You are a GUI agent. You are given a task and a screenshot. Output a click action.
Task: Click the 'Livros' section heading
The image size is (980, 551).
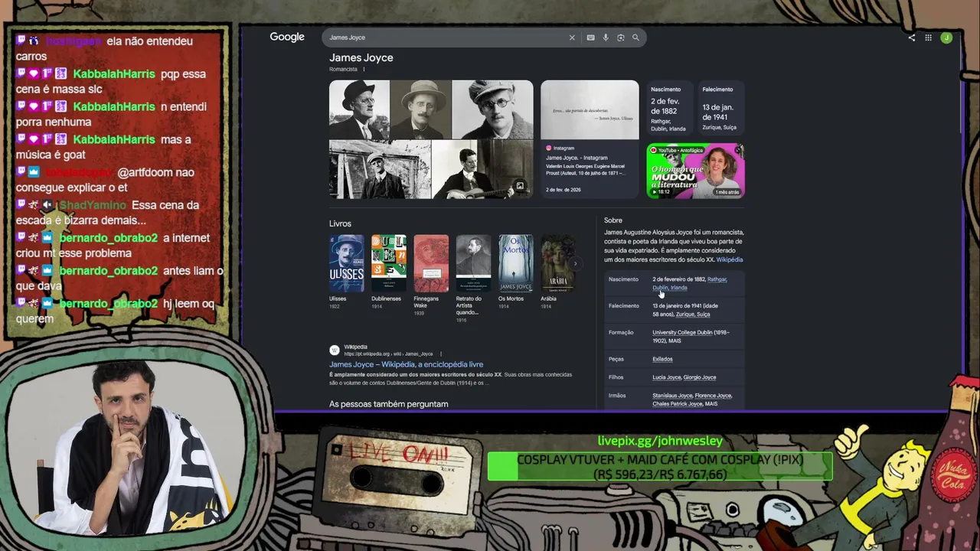340,223
